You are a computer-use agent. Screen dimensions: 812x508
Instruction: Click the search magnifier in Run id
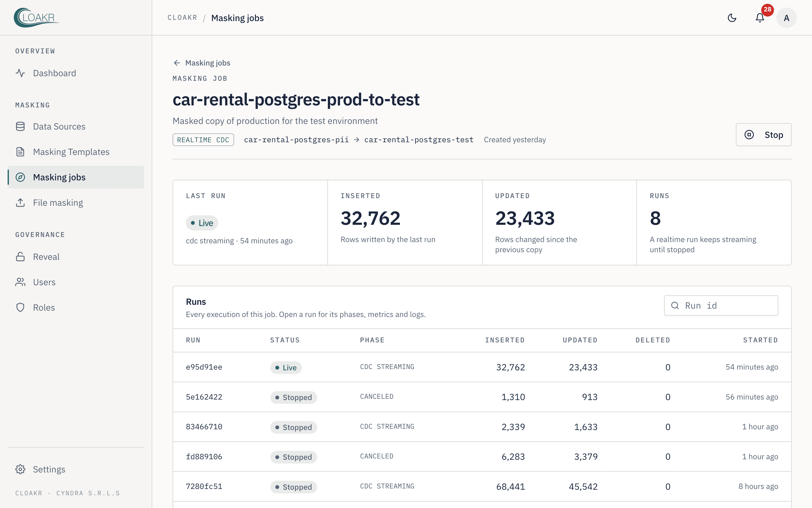675,305
